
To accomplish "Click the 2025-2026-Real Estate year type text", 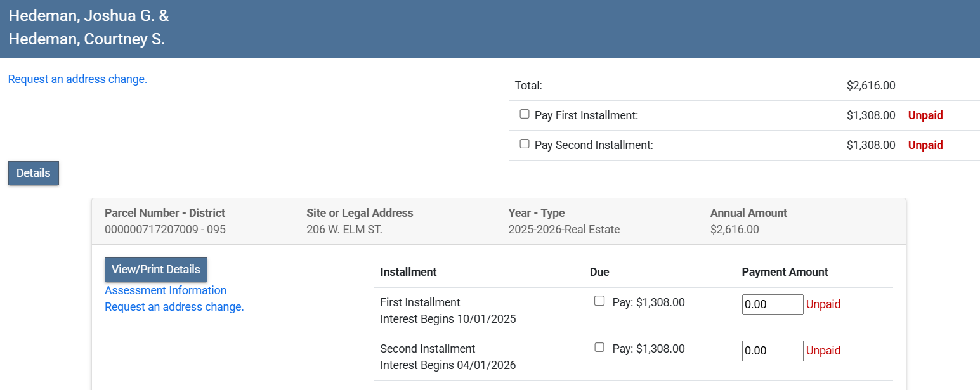I will tap(564, 230).
